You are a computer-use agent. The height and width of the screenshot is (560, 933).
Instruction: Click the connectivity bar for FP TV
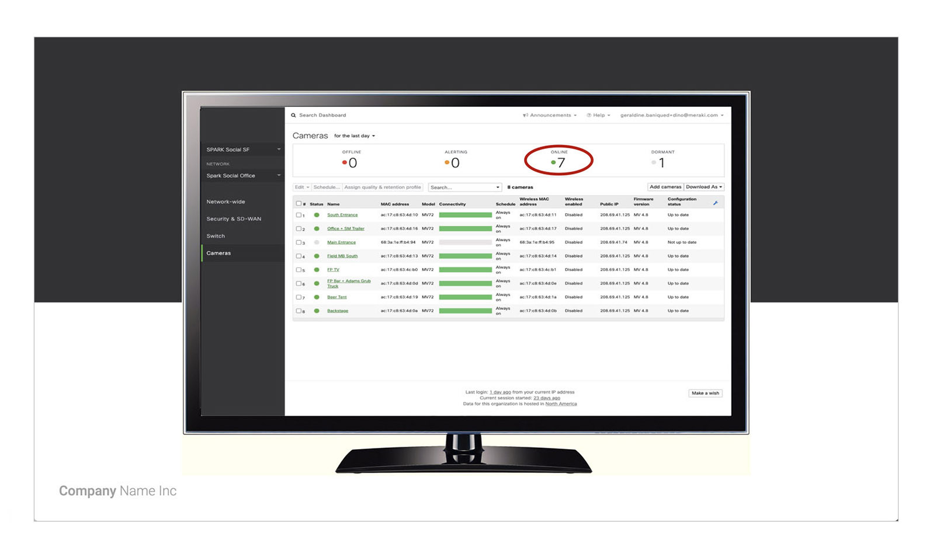pos(466,270)
